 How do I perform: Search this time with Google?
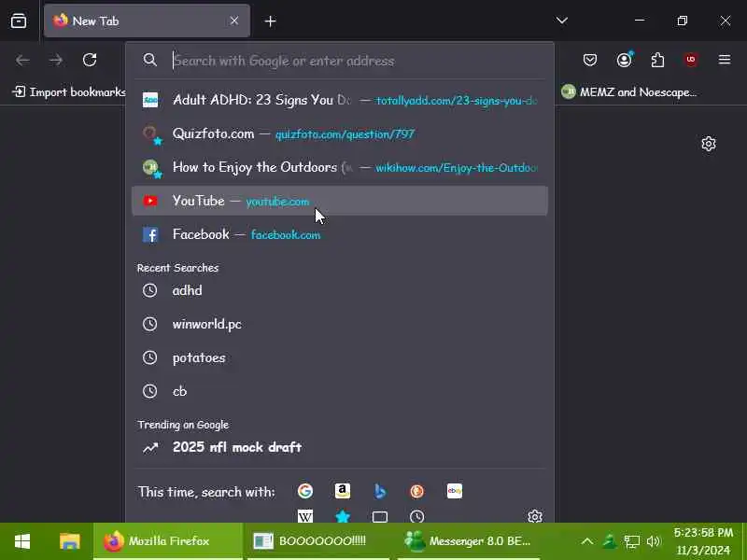point(305,491)
